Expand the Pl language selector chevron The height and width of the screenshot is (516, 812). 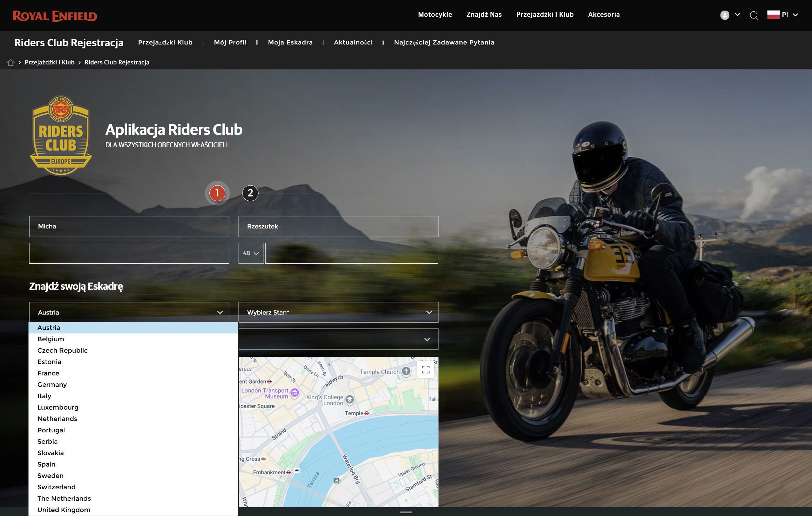[x=795, y=15]
